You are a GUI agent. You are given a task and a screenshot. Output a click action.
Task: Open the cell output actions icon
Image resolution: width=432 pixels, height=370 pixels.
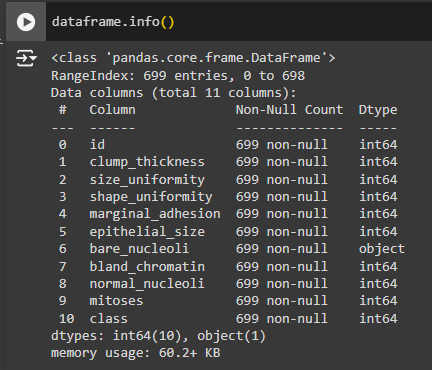26,58
